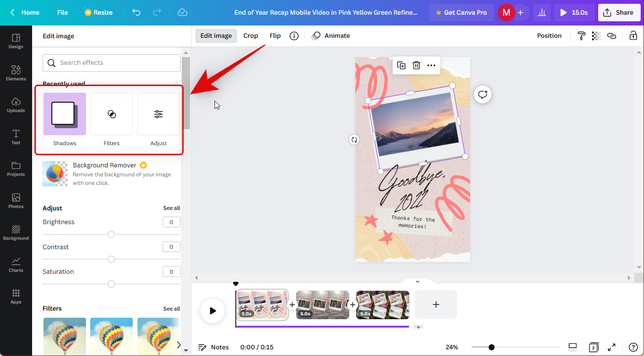Click the undo arrow
The image size is (644, 356).
coord(137,12)
